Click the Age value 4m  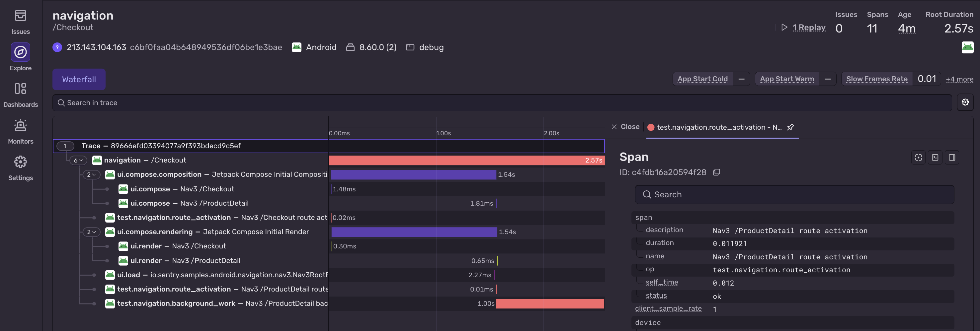tap(907, 29)
